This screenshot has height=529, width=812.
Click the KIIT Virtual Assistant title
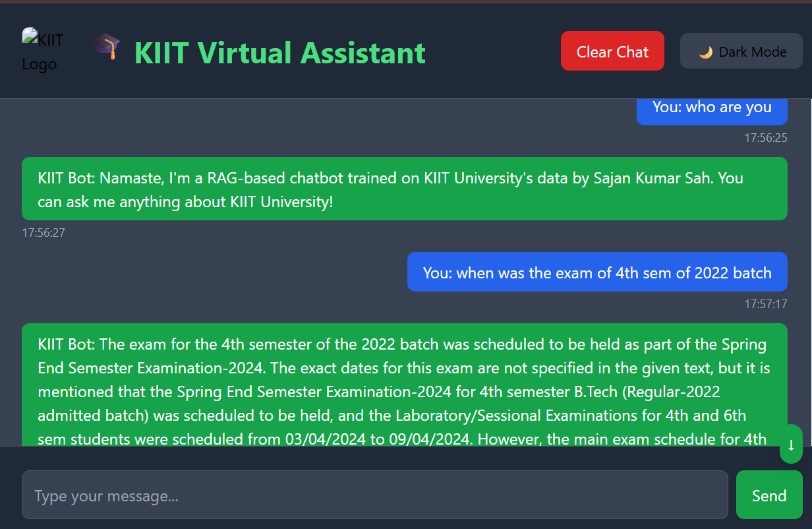(280, 53)
